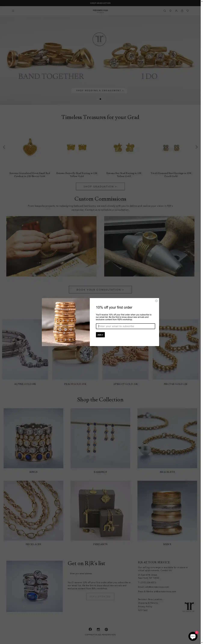Close the 10% off popup
203x644 pixels.
tap(156, 301)
